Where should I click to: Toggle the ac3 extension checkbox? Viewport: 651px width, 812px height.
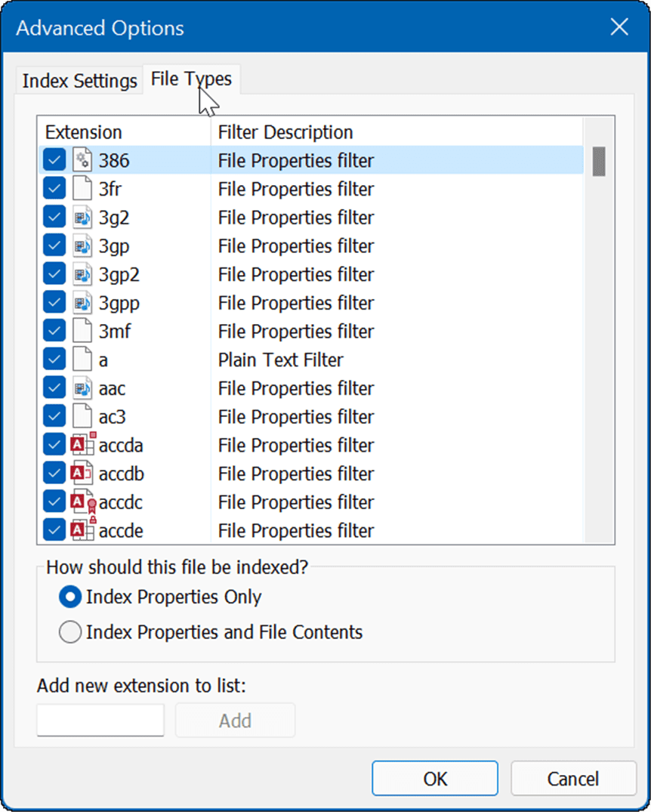point(54,417)
